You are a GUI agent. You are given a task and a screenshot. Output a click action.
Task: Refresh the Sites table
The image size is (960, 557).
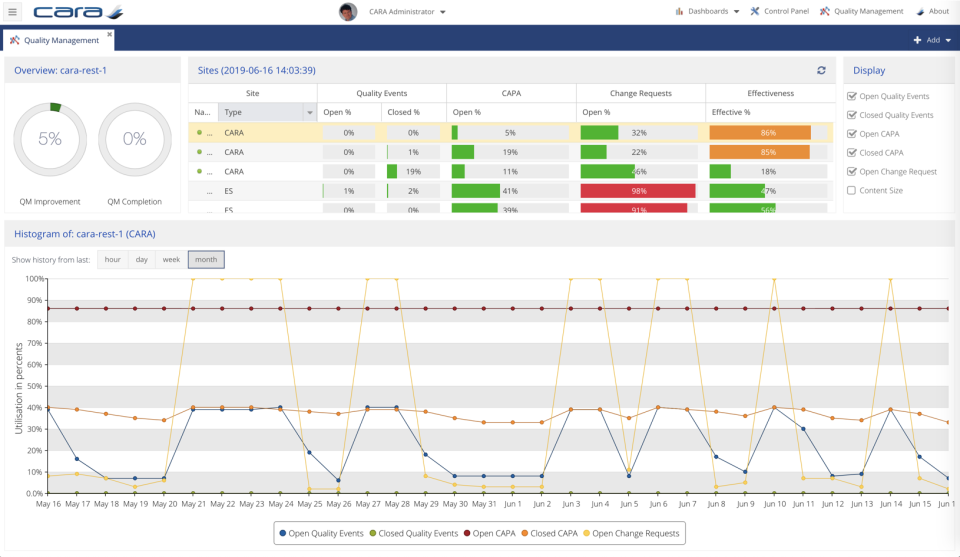coord(821,70)
